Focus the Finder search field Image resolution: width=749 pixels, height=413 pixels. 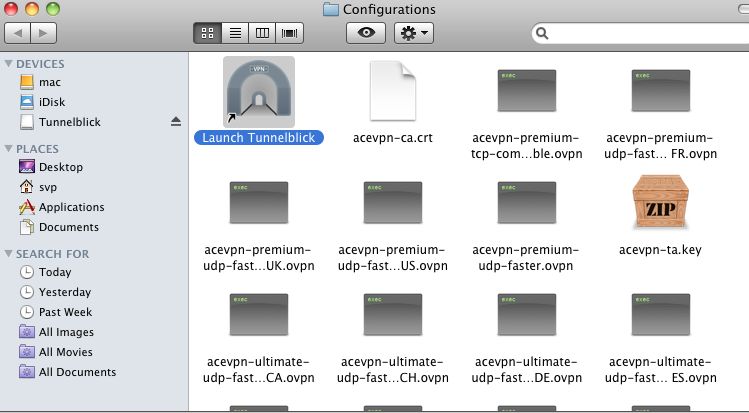tap(642, 33)
